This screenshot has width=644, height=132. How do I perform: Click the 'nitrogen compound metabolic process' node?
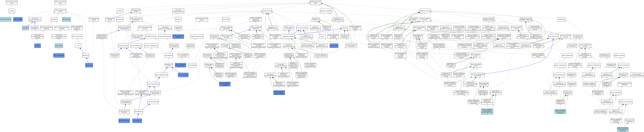[x=526, y=19]
